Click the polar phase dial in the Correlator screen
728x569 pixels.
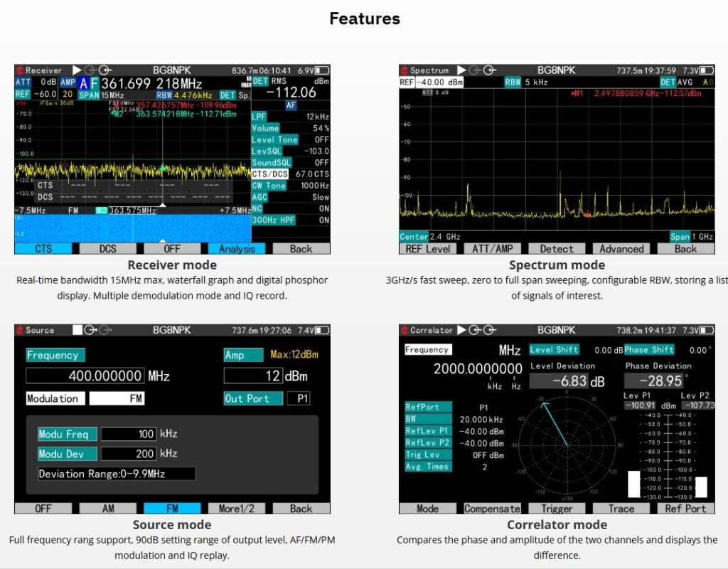567,445
